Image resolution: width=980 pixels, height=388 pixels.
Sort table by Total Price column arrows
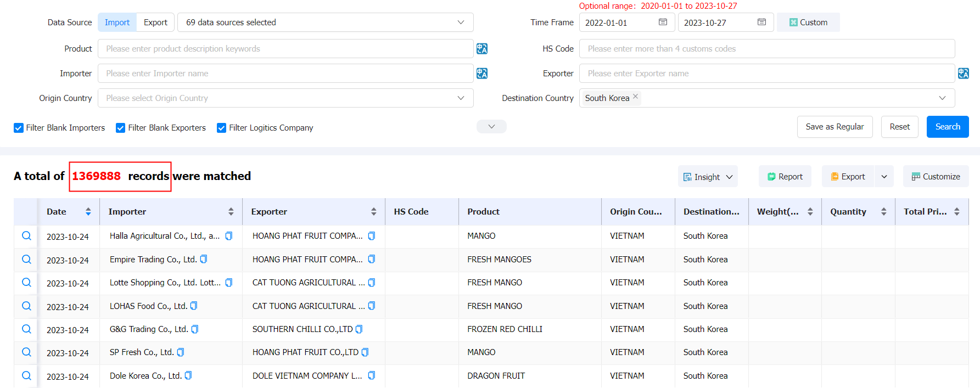(957, 212)
